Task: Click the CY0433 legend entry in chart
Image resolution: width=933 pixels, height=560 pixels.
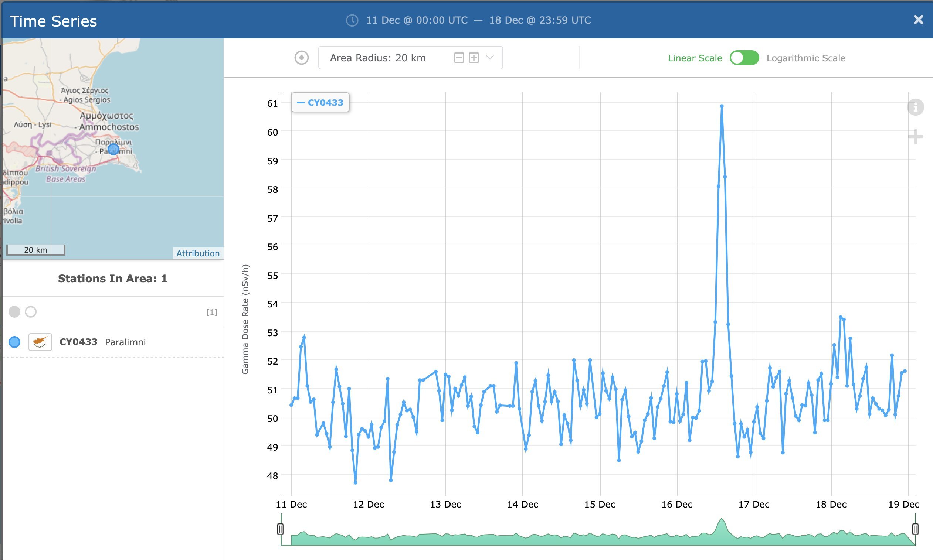Action: pyautogui.click(x=320, y=103)
